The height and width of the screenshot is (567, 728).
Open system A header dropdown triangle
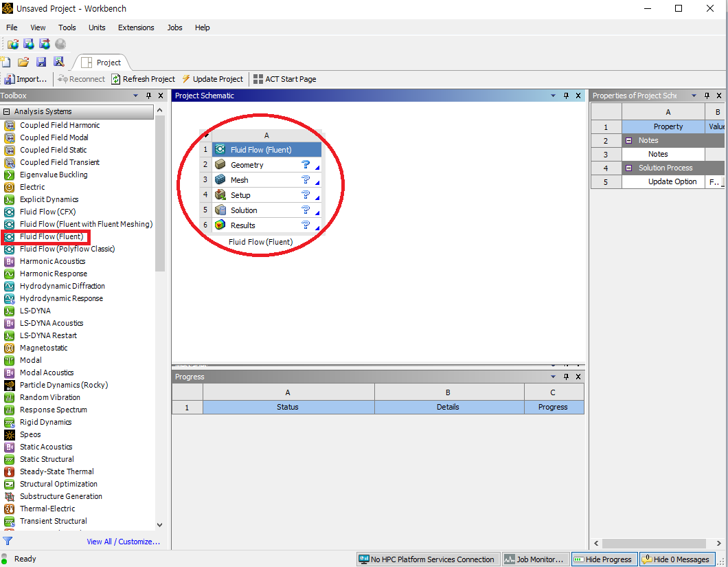(x=207, y=135)
